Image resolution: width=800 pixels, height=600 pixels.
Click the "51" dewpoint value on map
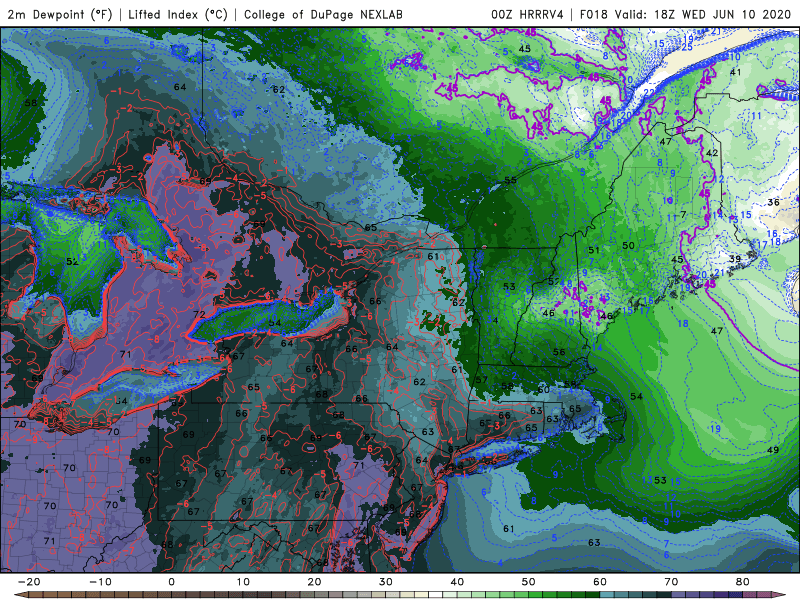594,250
